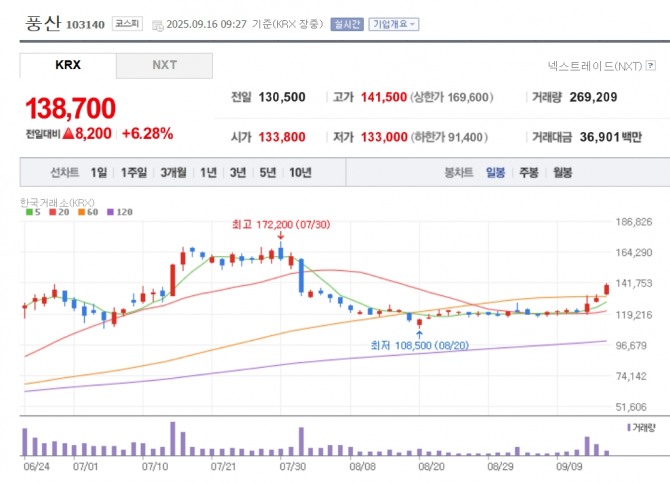
Task: Click the tallest volume bar near 07/10
Action: point(173,438)
